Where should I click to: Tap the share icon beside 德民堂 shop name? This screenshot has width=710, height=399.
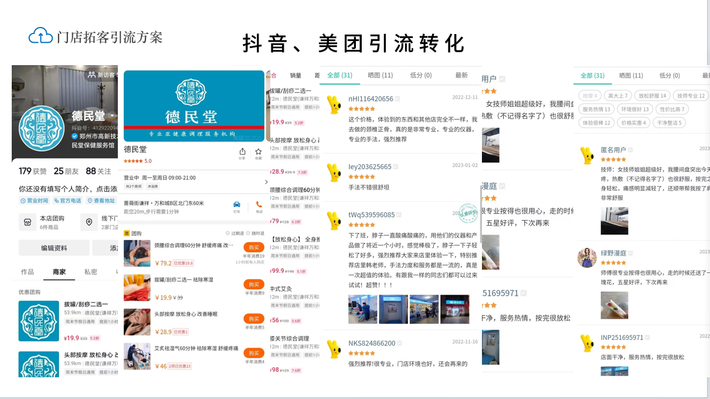click(x=242, y=152)
